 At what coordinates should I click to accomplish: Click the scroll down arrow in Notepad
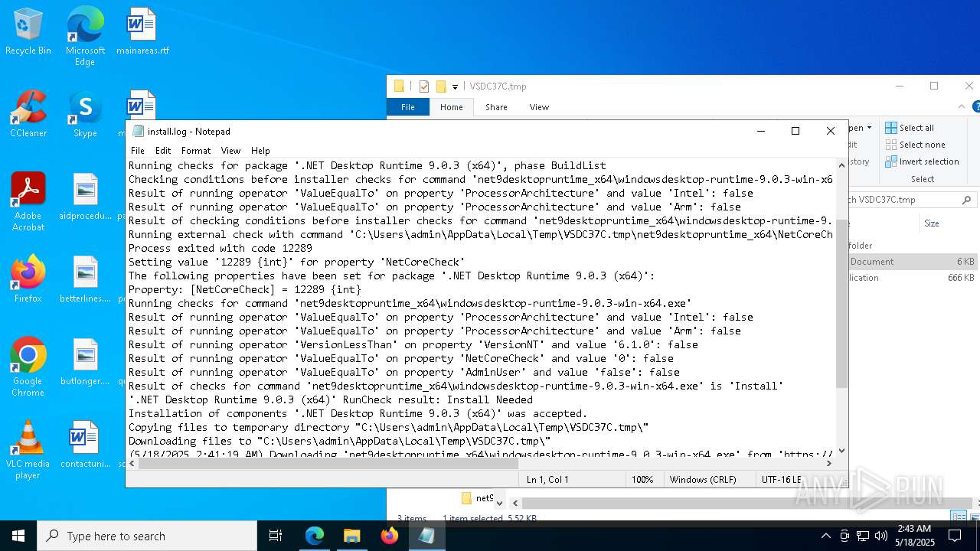click(x=841, y=451)
